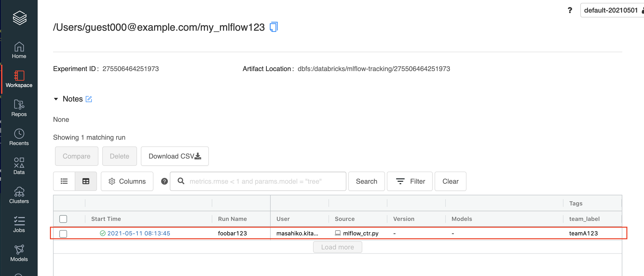
Task: Open run 2021-05-11 08:13:45 link
Action: pos(138,233)
